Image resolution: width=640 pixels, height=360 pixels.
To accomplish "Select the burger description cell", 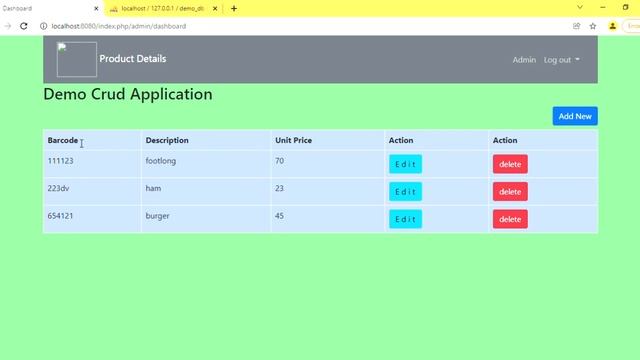I will [x=206, y=219].
